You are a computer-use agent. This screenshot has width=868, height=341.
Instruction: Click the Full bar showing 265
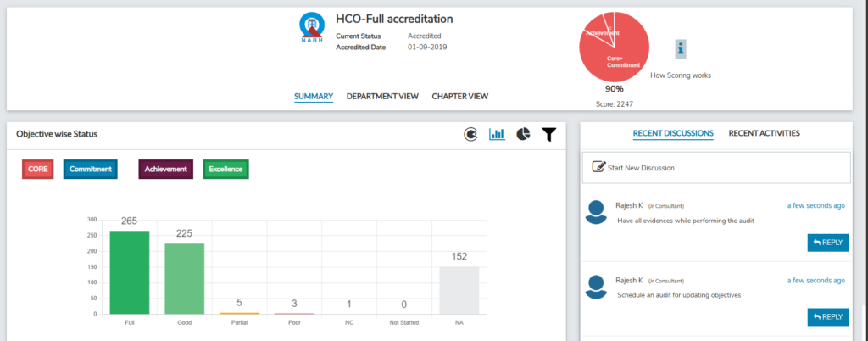[x=129, y=271]
